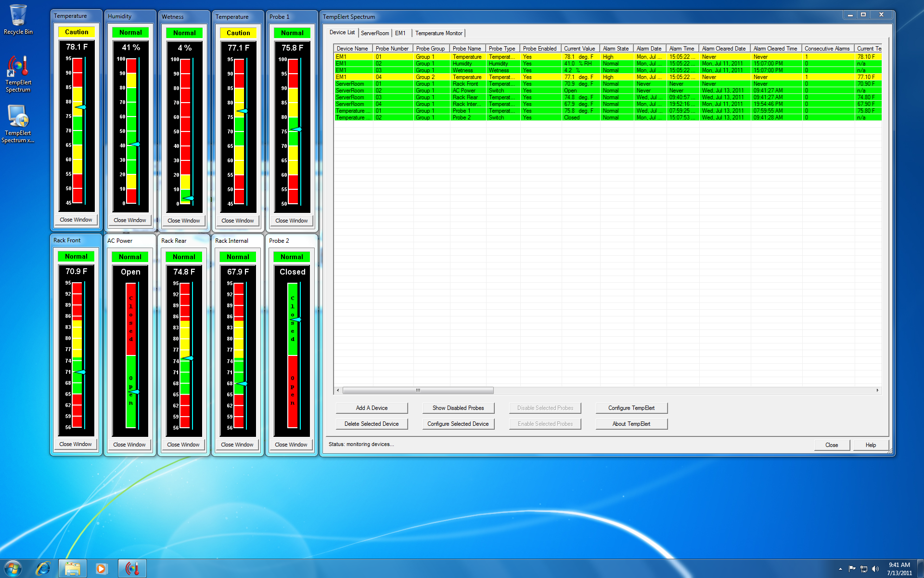This screenshot has height=578, width=924.
Task: Open the Recycle Bin desktop icon
Action: pos(18,19)
